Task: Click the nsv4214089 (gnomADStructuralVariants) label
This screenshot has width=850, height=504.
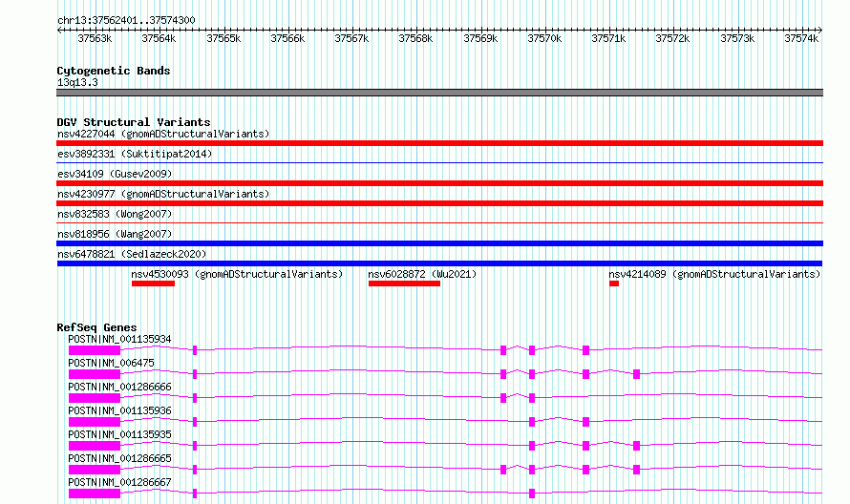Action: pos(714,274)
